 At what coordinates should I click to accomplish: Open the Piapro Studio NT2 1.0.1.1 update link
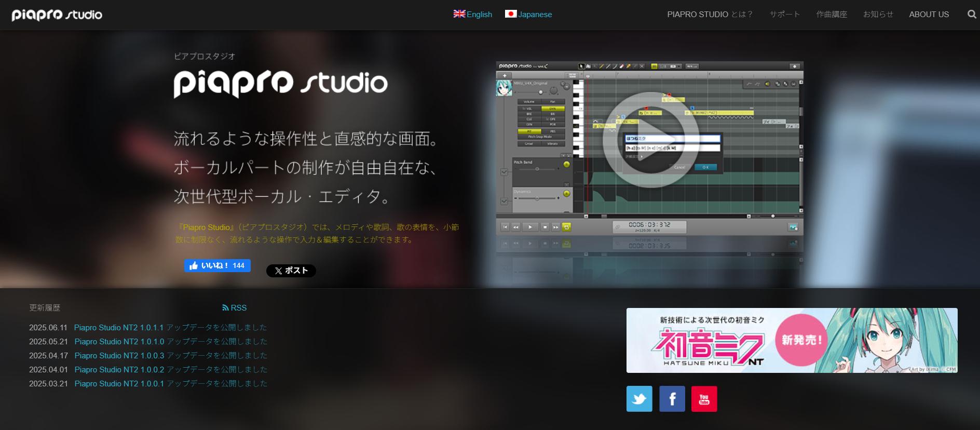(x=171, y=328)
